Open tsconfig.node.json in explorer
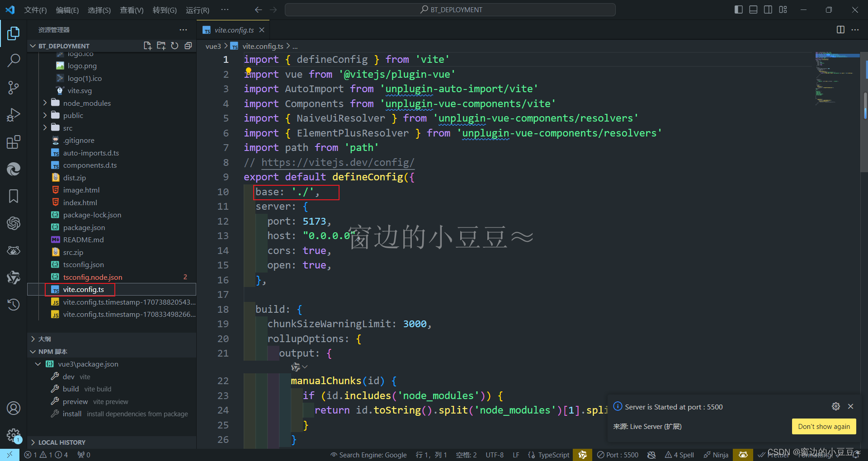Screen dimensions: 868x461 [x=93, y=277]
